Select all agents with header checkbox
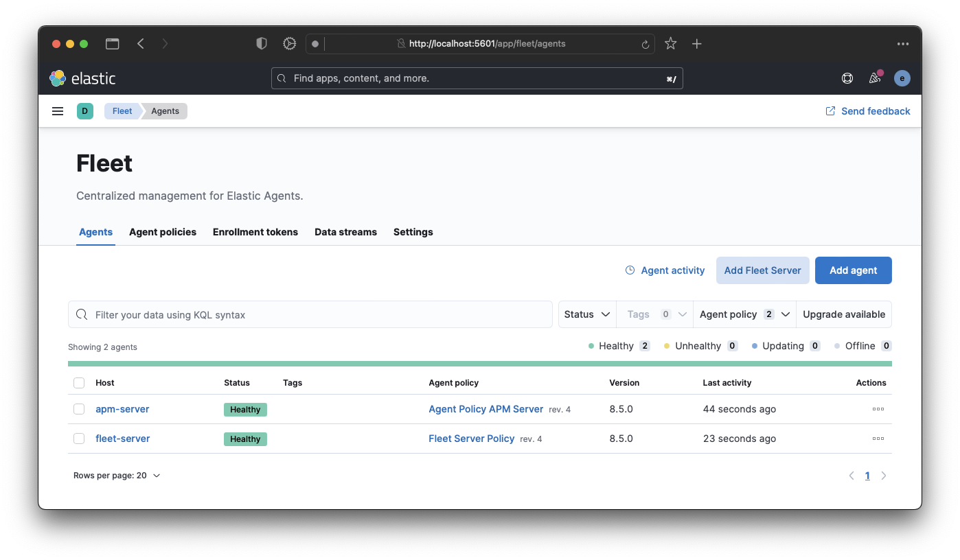Image resolution: width=960 pixels, height=560 pixels. (x=79, y=383)
